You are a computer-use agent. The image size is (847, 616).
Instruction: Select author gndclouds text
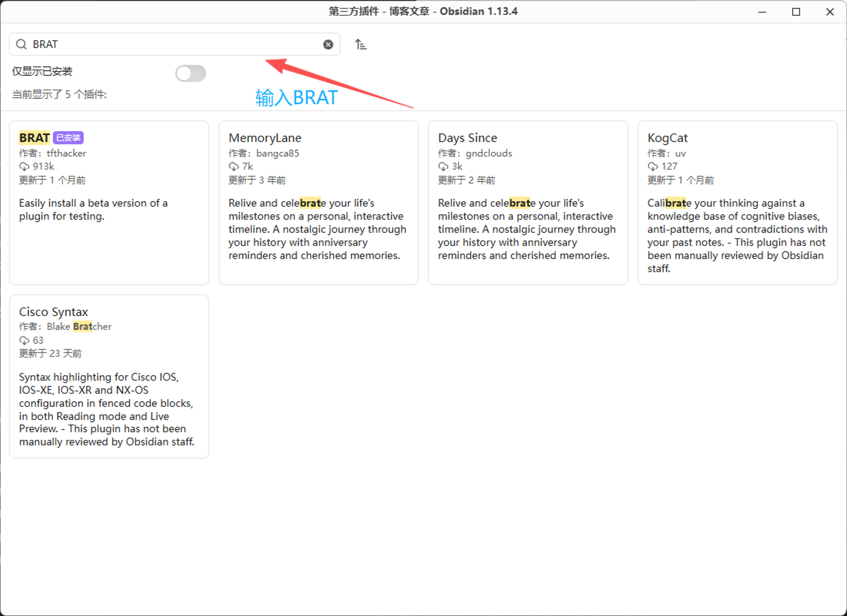click(489, 153)
